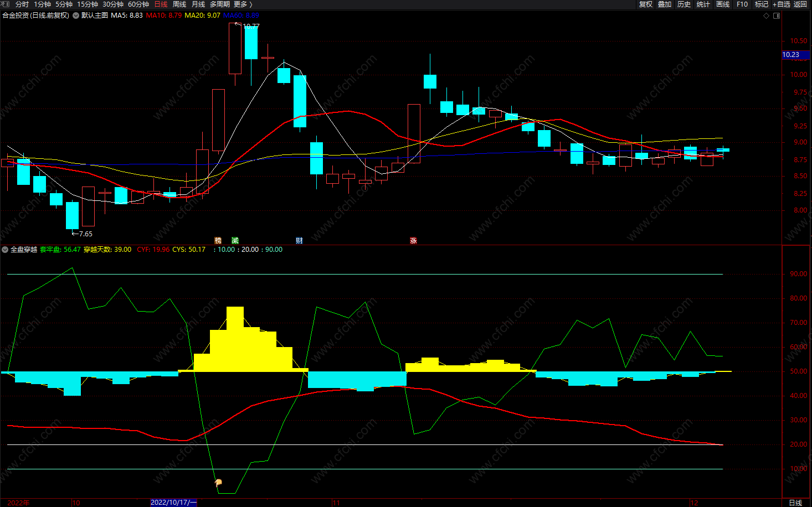Click the CYS: 50.17 value

(x=189, y=250)
